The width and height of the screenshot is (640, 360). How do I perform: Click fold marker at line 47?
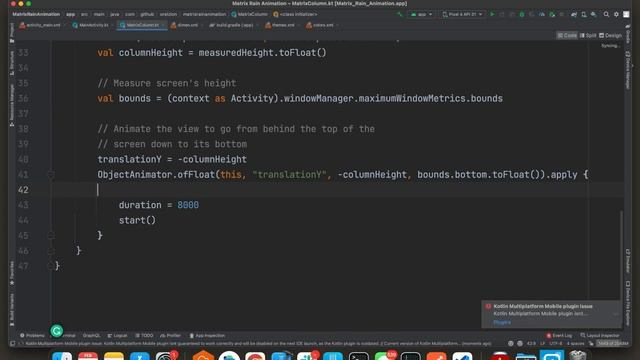pyautogui.click(x=51, y=266)
